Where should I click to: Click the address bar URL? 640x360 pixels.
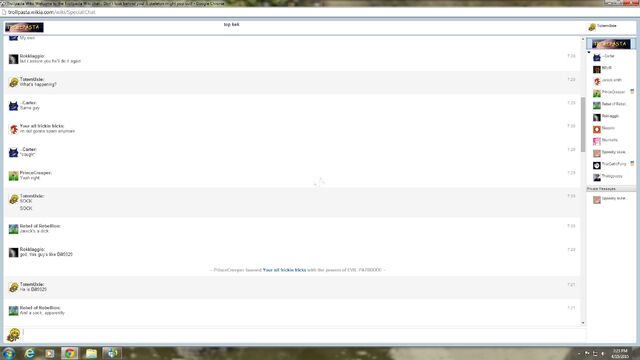point(51,12)
